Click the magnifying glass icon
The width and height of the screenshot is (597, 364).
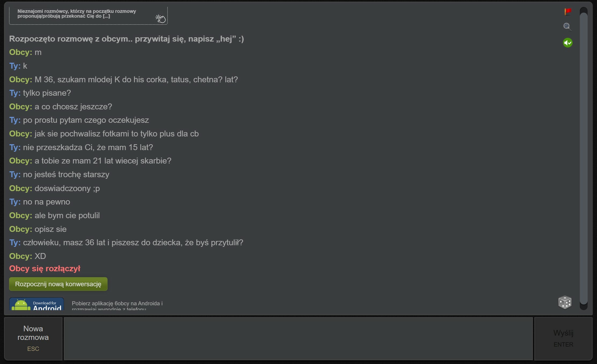click(x=567, y=27)
